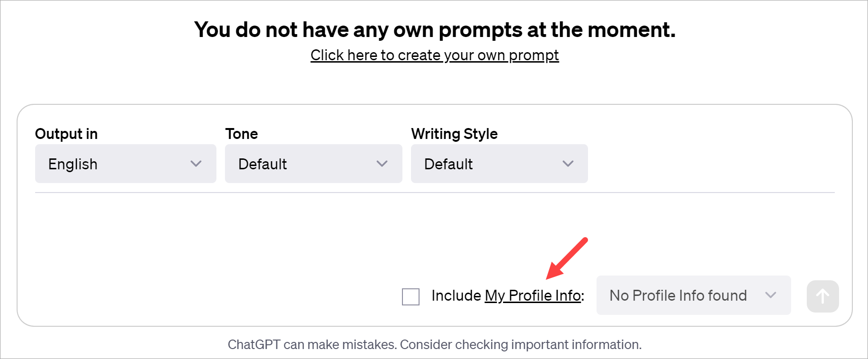The width and height of the screenshot is (868, 359).
Task: Click the chevron on No Profile Info found
Action: (x=771, y=295)
